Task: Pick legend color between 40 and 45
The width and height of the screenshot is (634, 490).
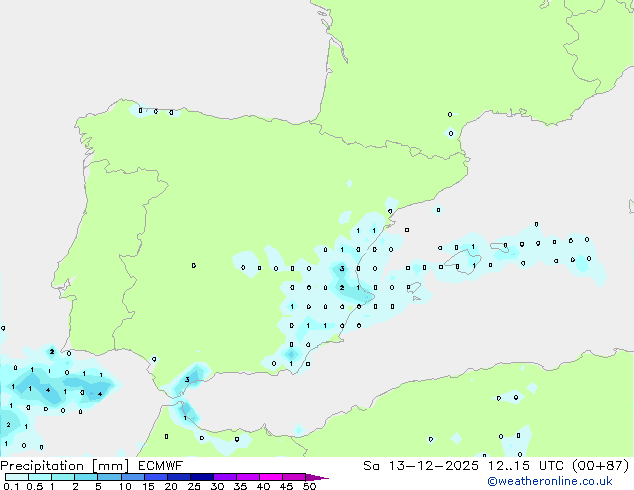Action: [x=271, y=477]
